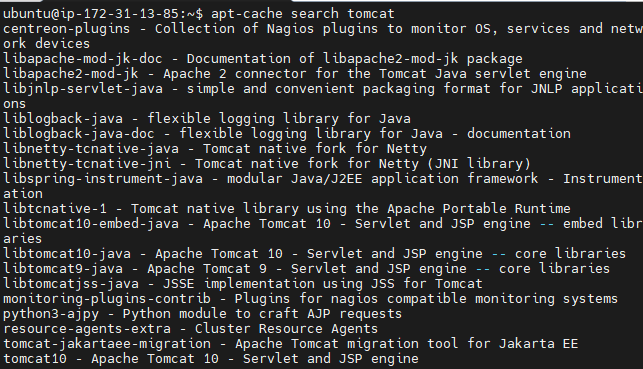643x369 pixels.
Task: Click the package 'libjnlp-servlet-java'
Action: point(83,89)
